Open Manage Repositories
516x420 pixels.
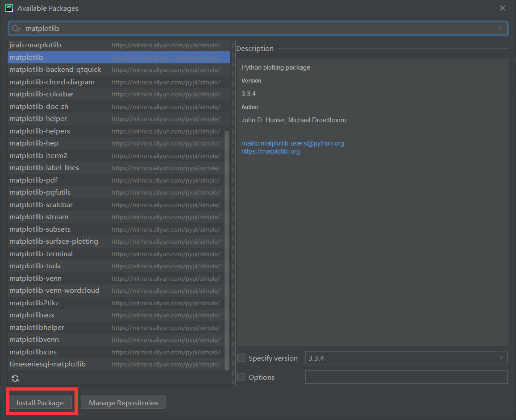pos(123,403)
